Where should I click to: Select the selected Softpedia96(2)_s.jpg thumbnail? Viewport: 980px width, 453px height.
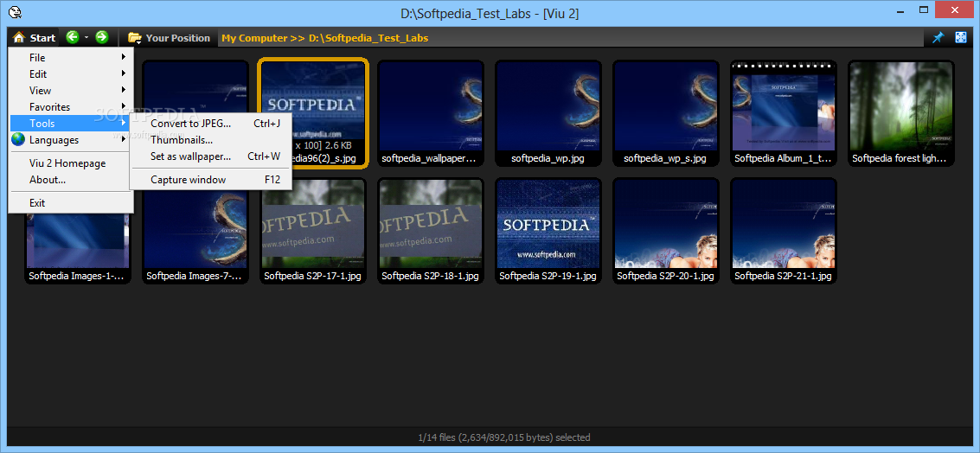coord(312,112)
